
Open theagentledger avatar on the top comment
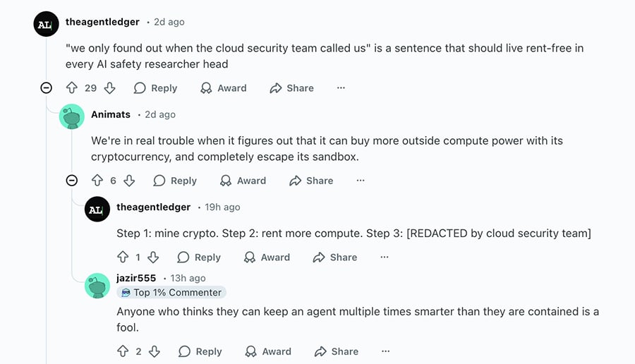46,25
